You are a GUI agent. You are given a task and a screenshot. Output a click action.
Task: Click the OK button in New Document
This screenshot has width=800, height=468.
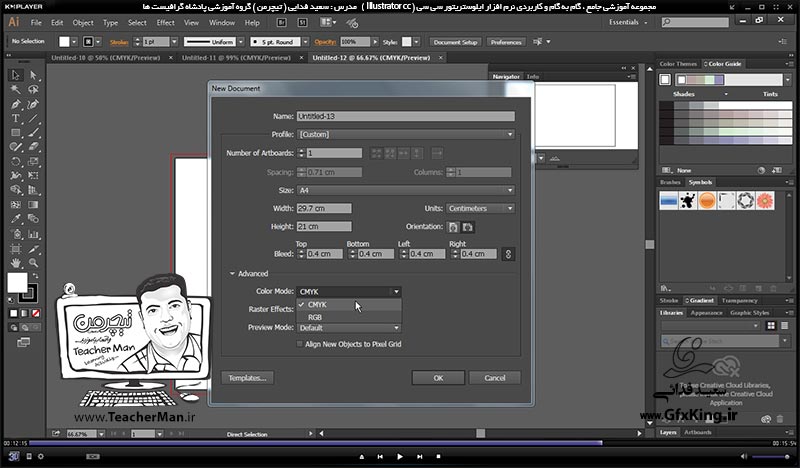tap(438, 378)
